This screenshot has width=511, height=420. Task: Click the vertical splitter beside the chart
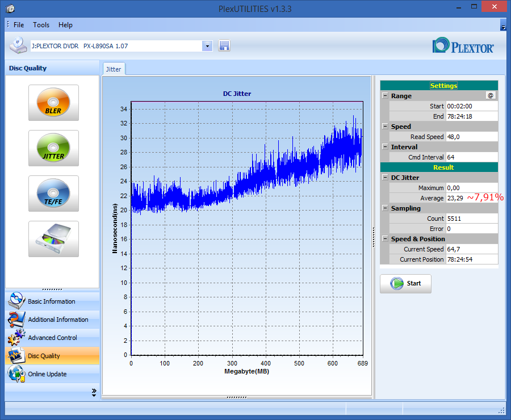point(374,237)
